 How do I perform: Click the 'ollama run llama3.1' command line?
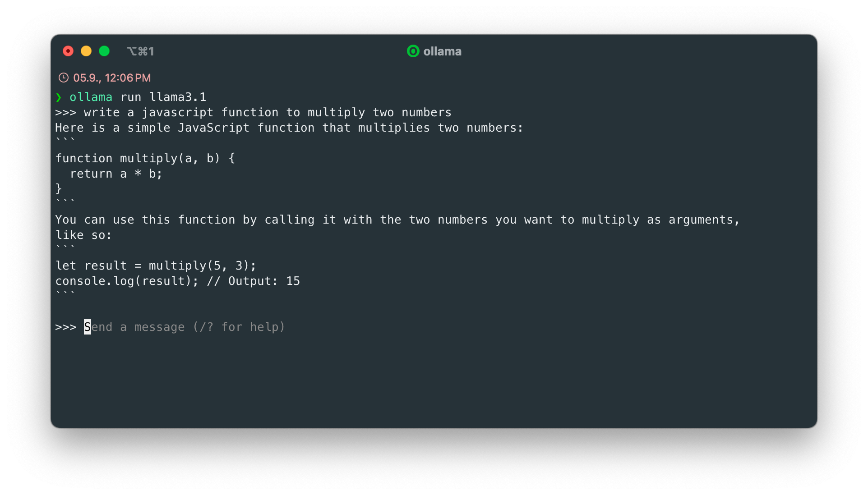click(138, 97)
